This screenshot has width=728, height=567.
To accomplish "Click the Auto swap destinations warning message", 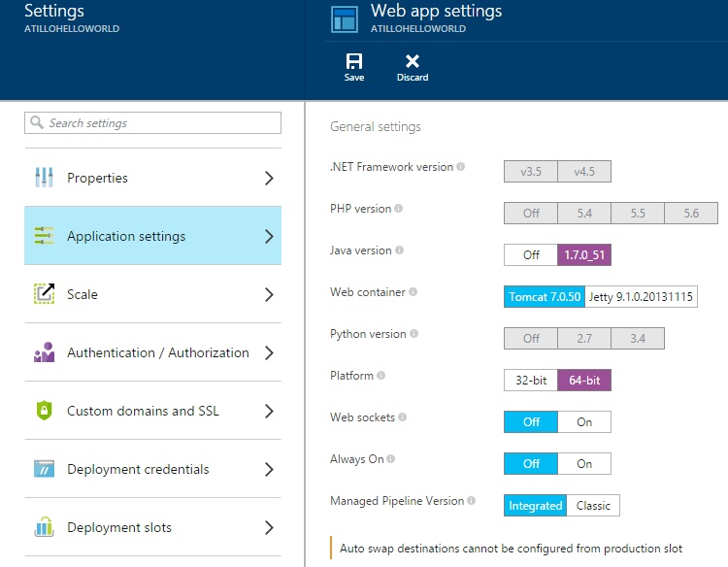I will coord(511,549).
